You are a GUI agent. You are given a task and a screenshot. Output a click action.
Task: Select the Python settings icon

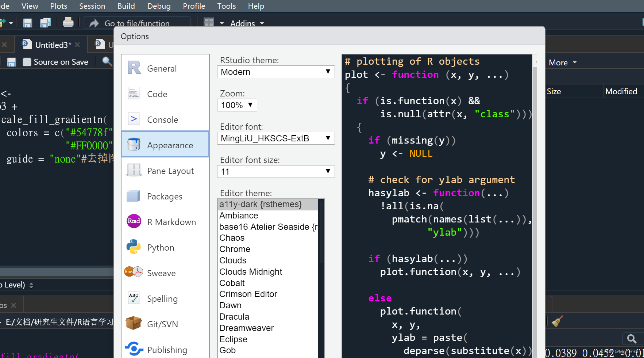(x=134, y=247)
